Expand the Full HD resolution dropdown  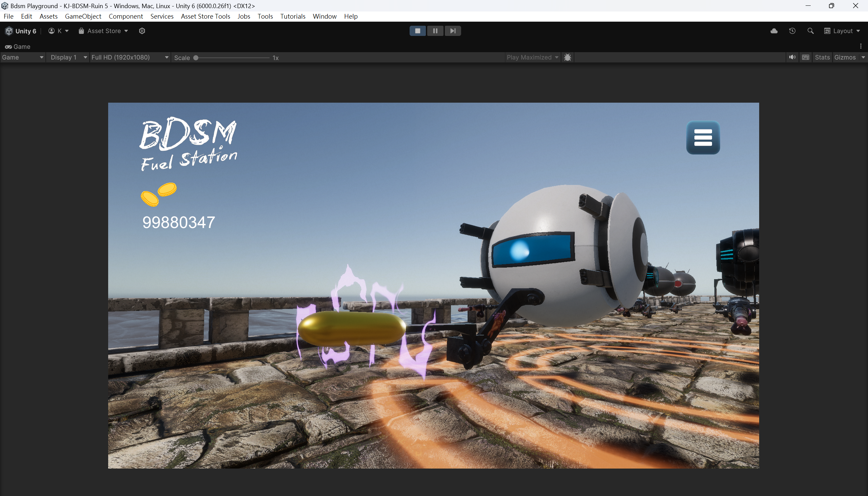[x=130, y=58]
